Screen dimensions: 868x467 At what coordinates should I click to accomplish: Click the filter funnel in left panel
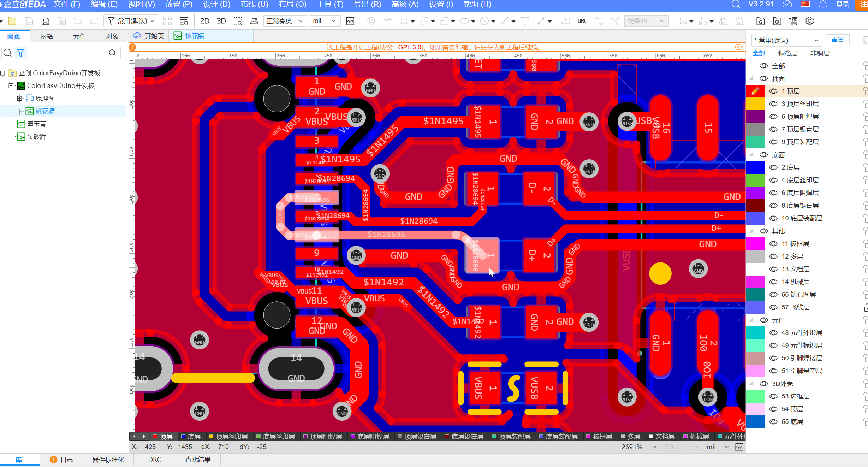click(x=20, y=53)
